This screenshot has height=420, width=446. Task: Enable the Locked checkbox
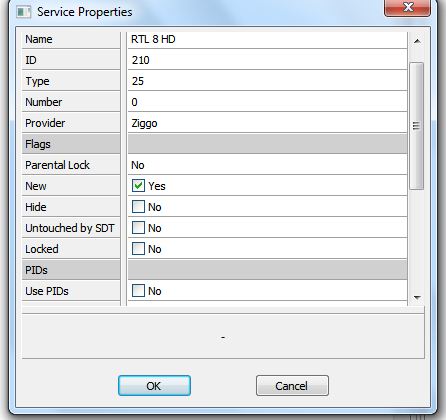138,249
